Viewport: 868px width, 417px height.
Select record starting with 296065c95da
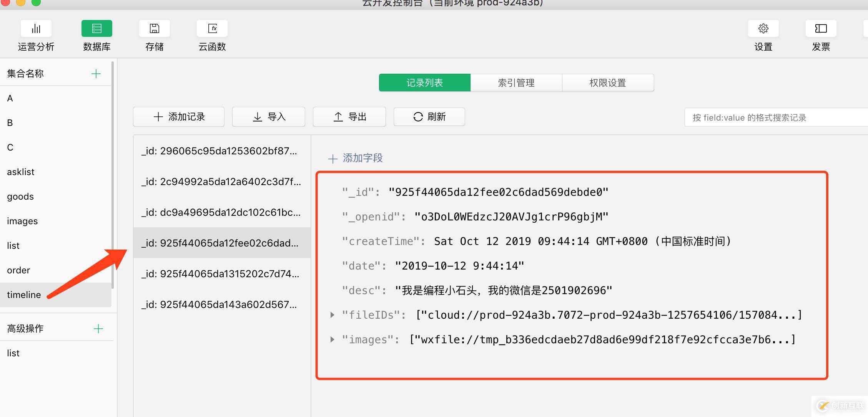coord(219,151)
